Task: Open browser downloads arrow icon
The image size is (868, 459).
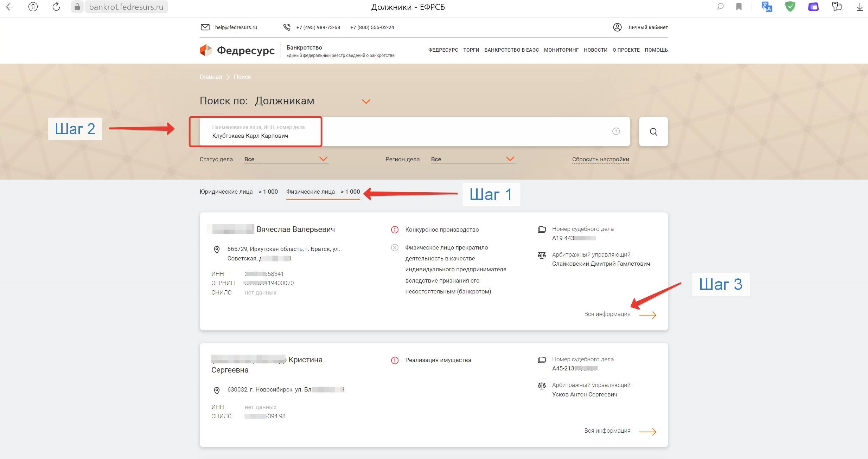Action: coord(860,7)
